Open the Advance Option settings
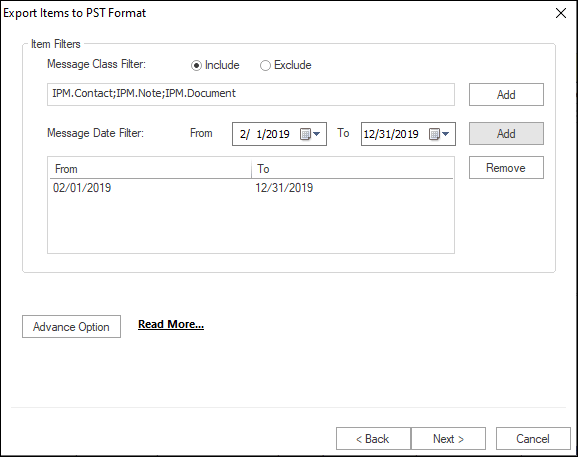 [x=72, y=327]
